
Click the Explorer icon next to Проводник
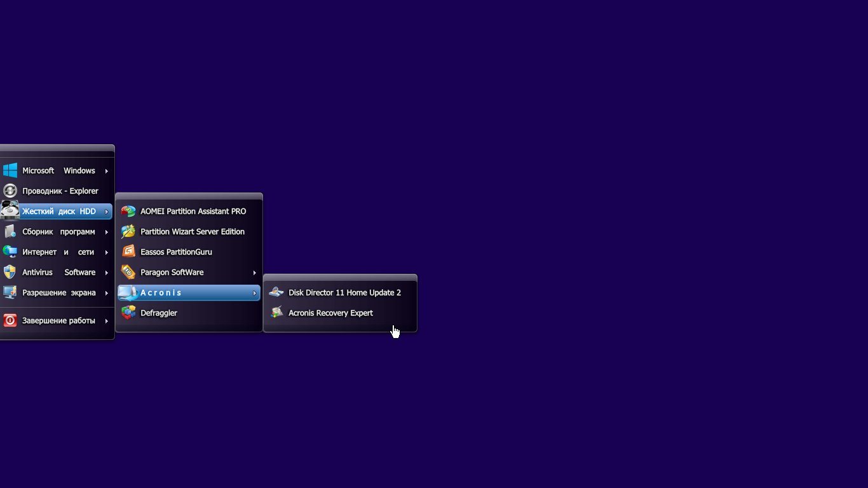pyautogui.click(x=10, y=191)
